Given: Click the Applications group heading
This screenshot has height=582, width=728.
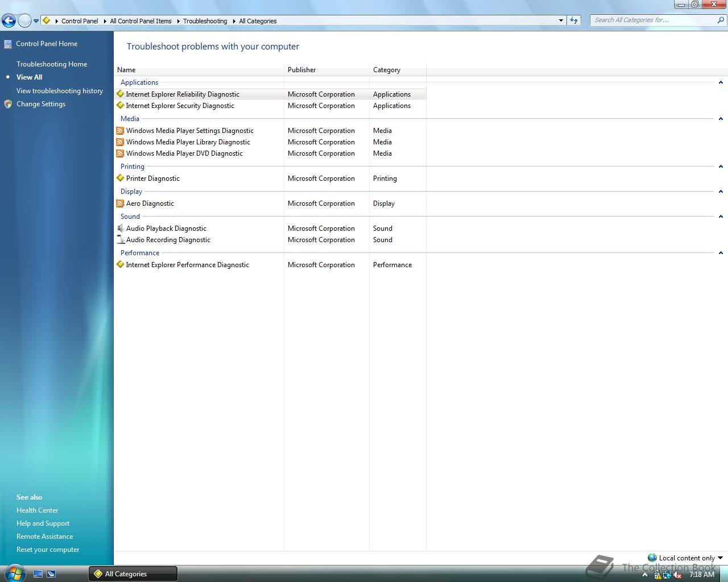Looking at the screenshot, I should 139,82.
